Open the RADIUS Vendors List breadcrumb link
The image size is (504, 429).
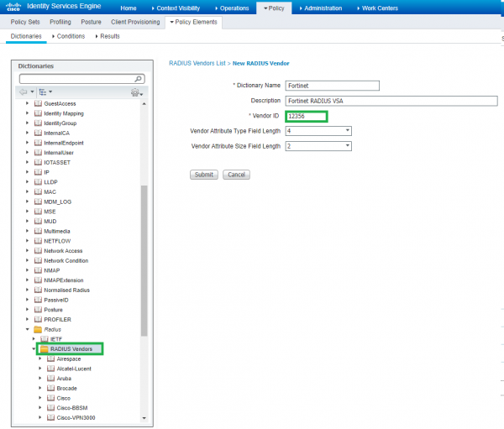199,64
